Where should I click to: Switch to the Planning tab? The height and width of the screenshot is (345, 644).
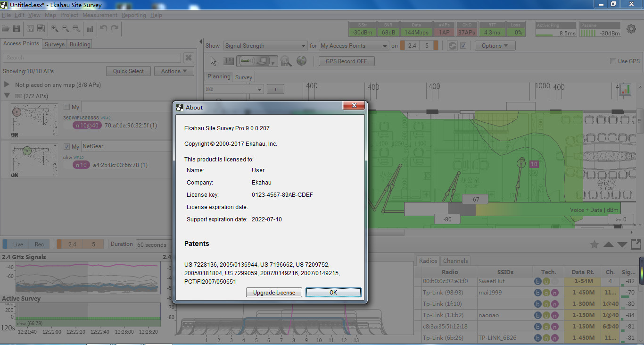219,76
